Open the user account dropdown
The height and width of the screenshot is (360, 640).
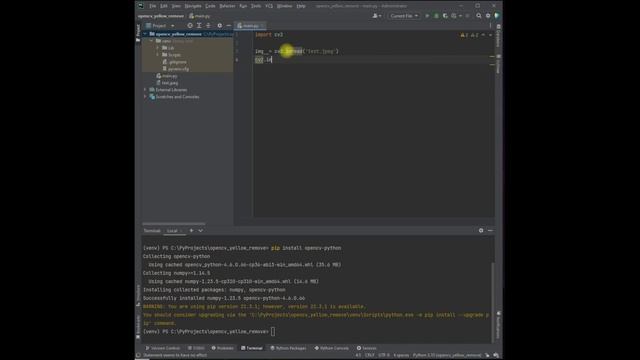tap(377, 16)
